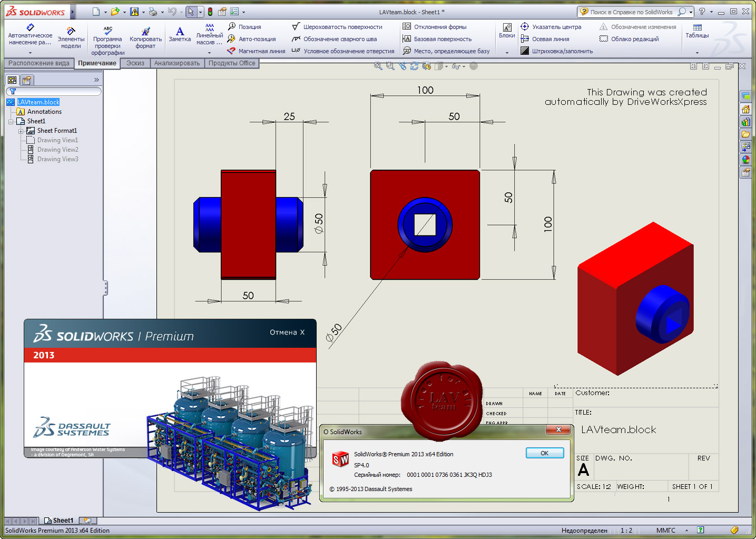This screenshot has width=756, height=539.
Task: Select the Примечание tab
Action: coord(97,63)
